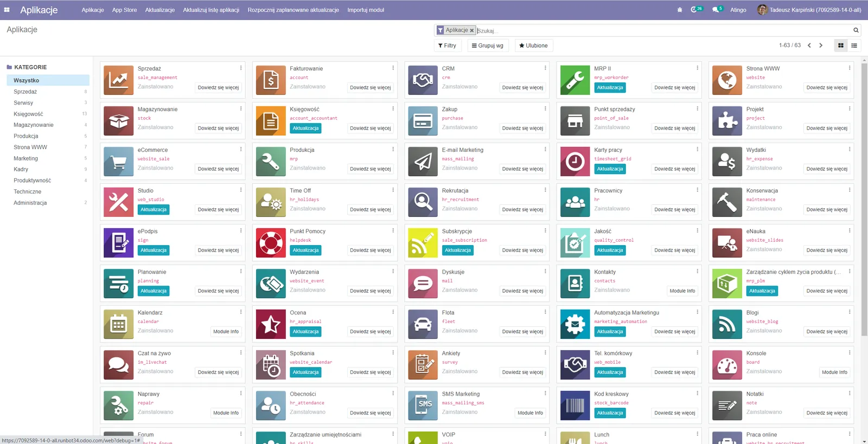
Task: Click the MRP II wrench icon
Action: click(x=575, y=80)
